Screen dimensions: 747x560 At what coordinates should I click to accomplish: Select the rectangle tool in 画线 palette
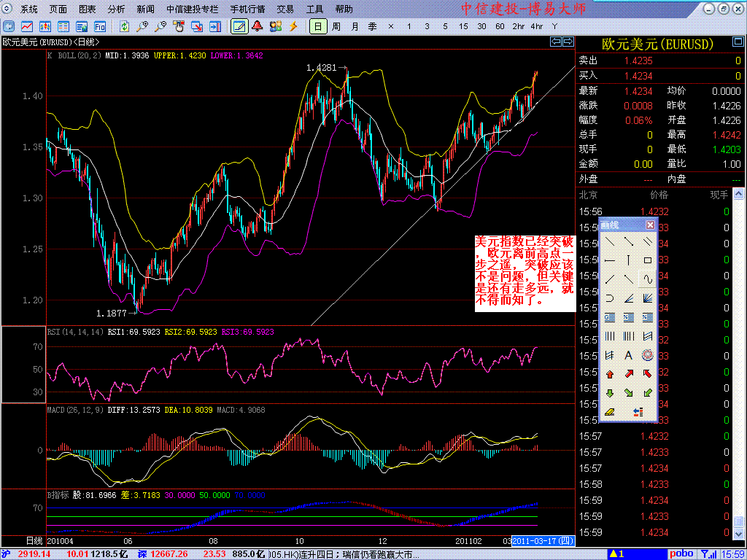click(x=647, y=260)
